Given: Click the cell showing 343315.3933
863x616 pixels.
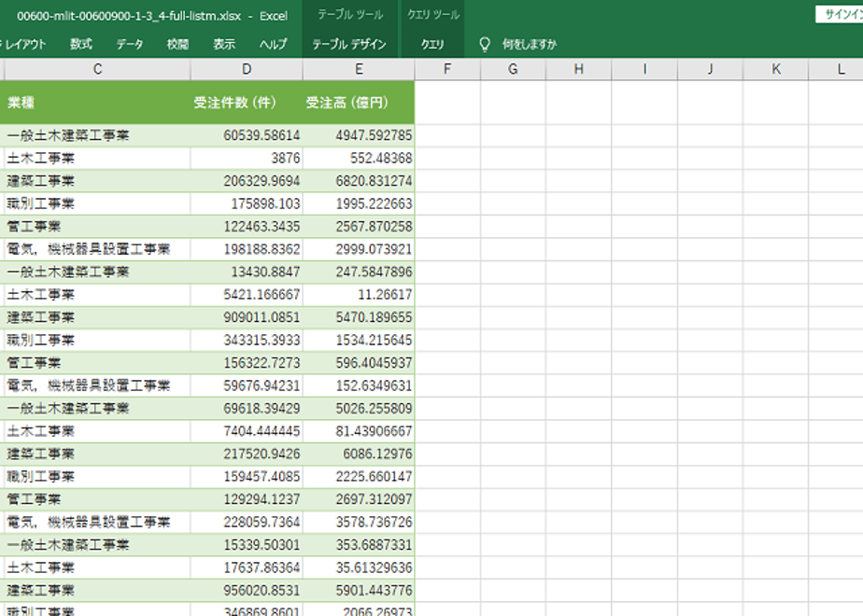Looking at the screenshot, I should 247,340.
